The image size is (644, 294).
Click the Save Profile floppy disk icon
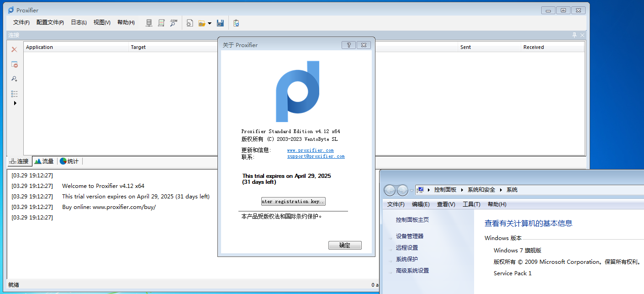coord(220,23)
